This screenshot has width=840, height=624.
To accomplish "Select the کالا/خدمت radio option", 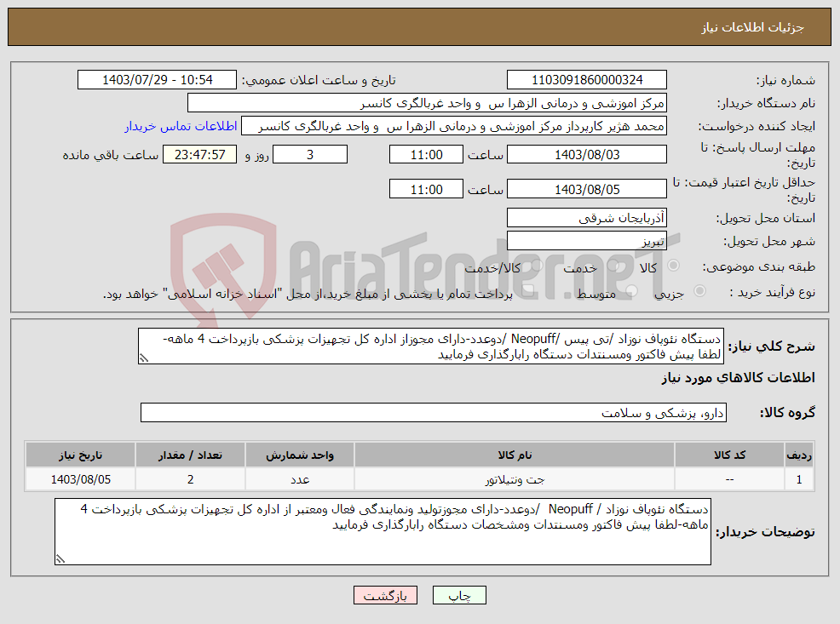I will (537, 266).
